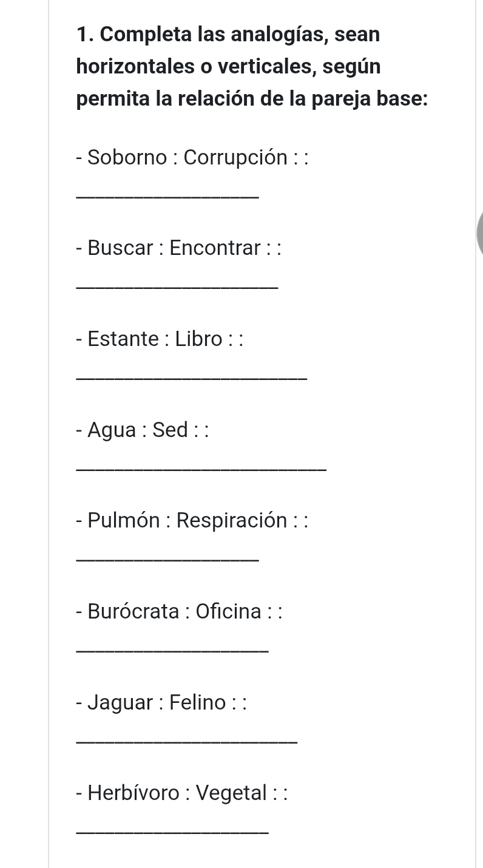Click blank answer line under Agua : Sed
Image resolution: width=483 pixels, height=868 pixels.
tap(201, 468)
